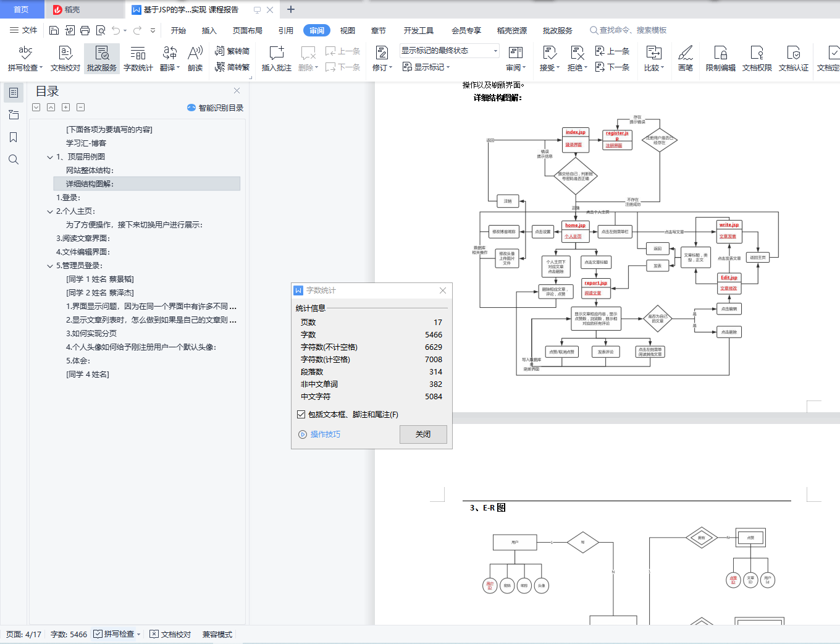Viewport: 840px width, 644px height.
Task: Collapse the 5.管理员登录 outline node
Action: tap(50, 266)
